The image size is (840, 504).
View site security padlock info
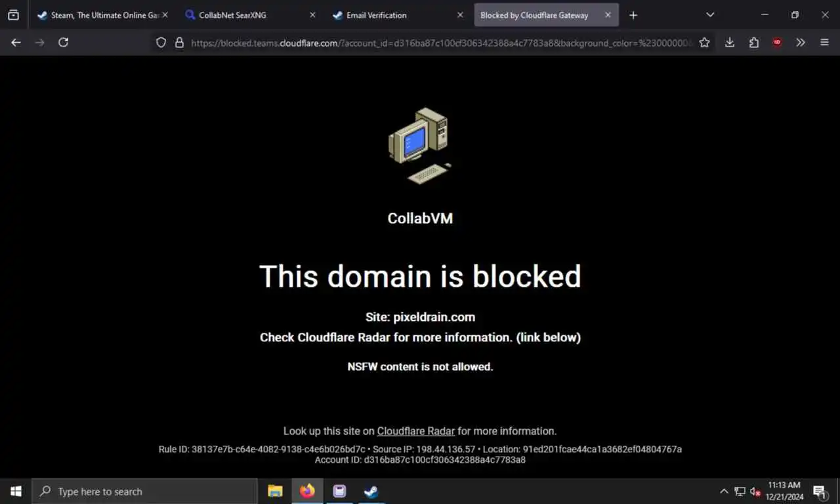(178, 43)
